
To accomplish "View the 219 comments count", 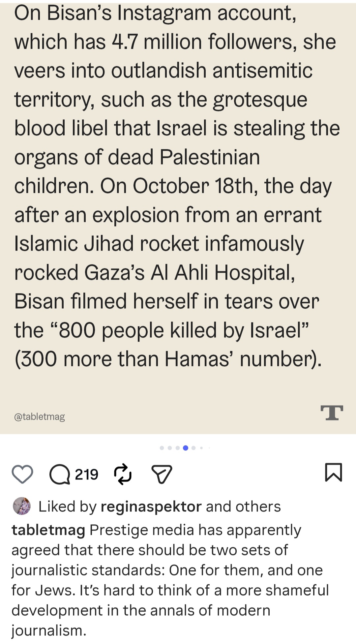I will point(87,475).
